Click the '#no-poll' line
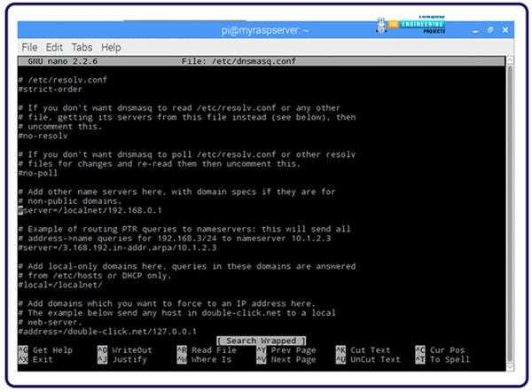The image size is (532, 392). coord(38,173)
